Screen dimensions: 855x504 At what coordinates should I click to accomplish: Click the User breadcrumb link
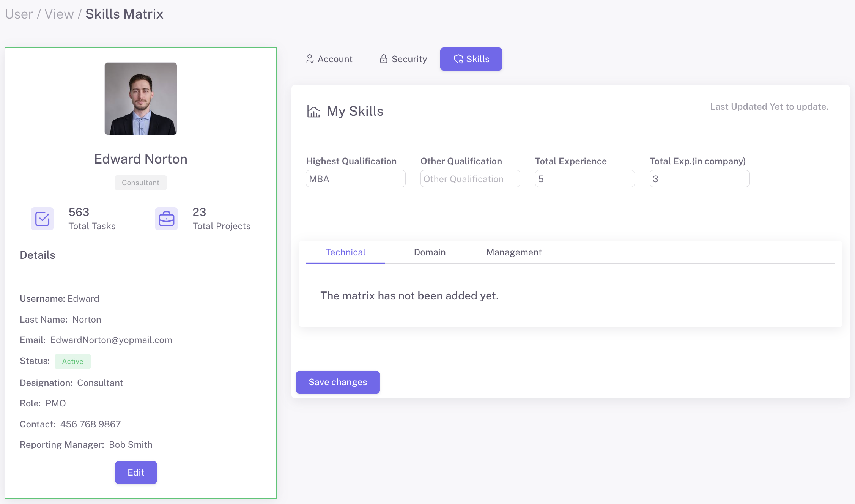[19, 14]
